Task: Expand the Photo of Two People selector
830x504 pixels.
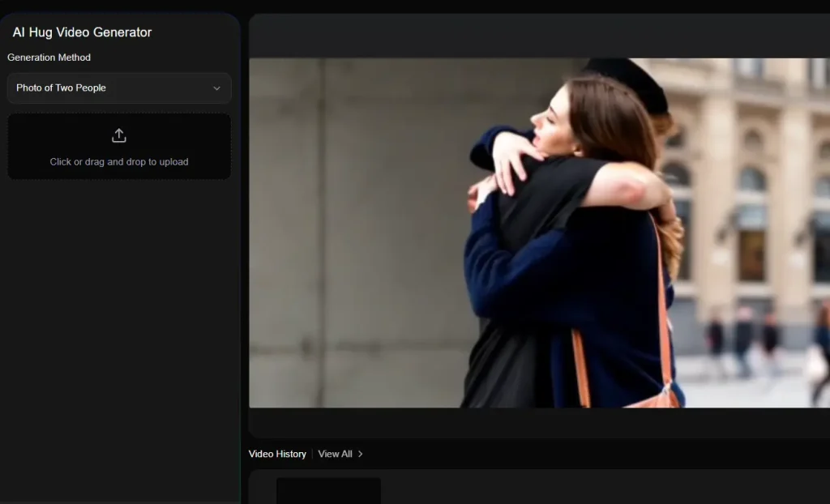Action: click(x=119, y=88)
